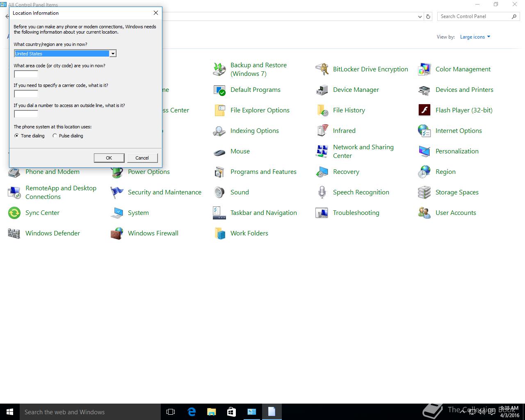Open the Storage Spaces icon

[x=425, y=192]
